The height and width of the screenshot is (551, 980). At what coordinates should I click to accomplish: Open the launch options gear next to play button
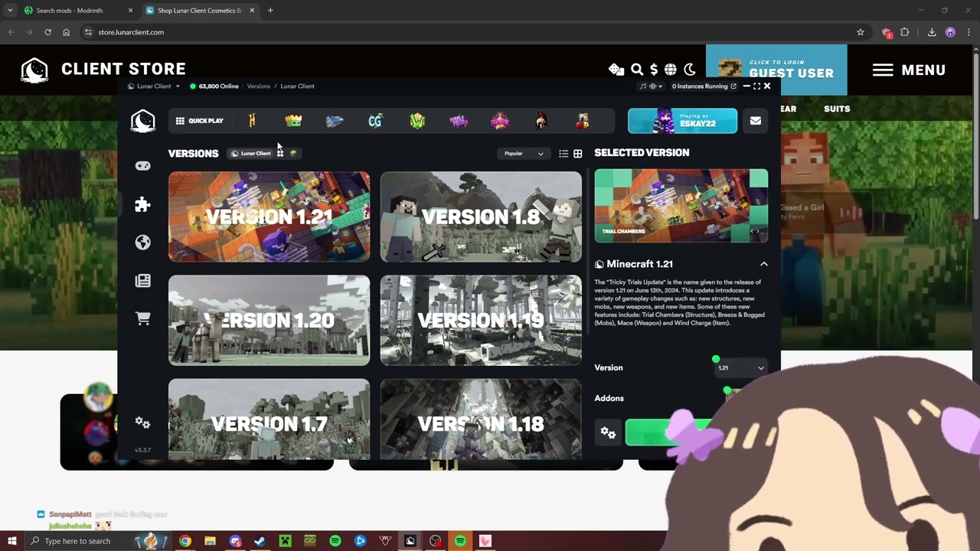click(608, 433)
